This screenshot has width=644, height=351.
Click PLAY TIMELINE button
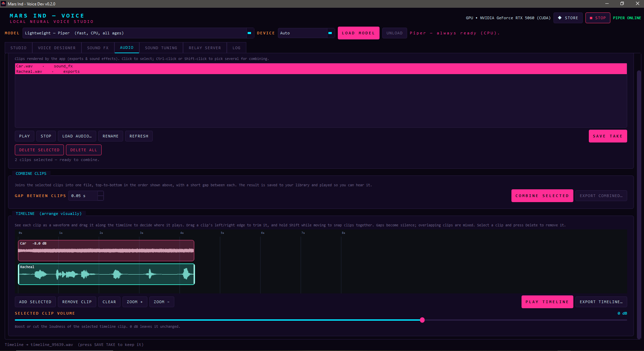[x=547, y=302]
